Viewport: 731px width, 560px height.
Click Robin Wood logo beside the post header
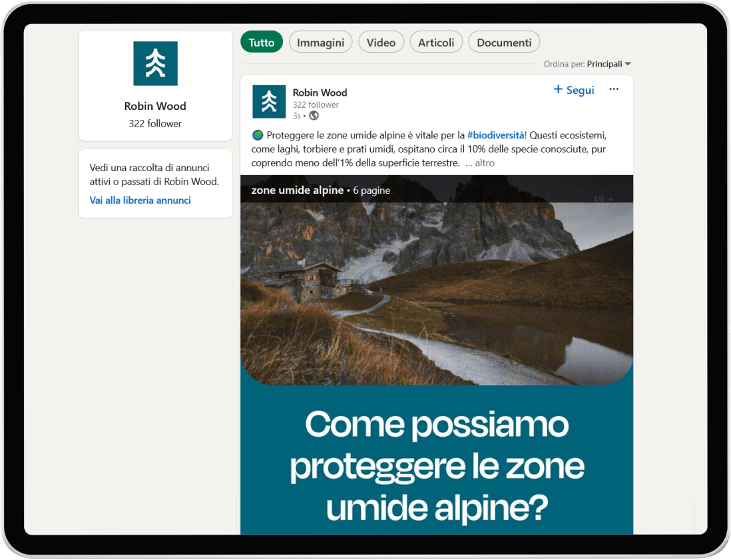click(269, 102)
